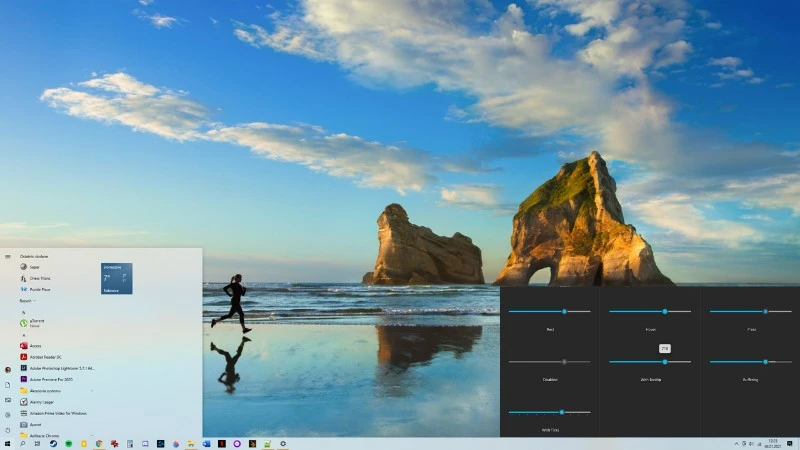Open File Explorer from the taskbar
Image resolution: width=800 pixels, height=450 pixels.
point(191,444)
